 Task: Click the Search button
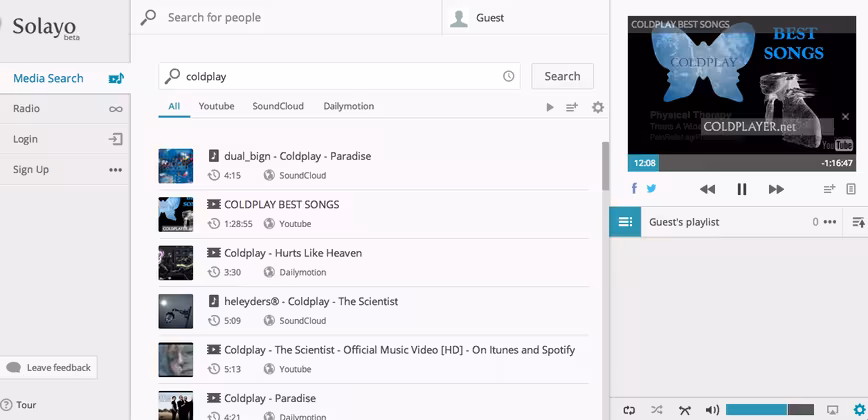coord(562,76)
